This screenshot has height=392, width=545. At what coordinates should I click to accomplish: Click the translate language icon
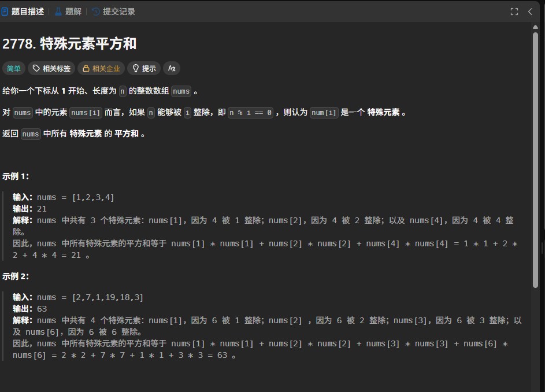click(x=172, y=69)
